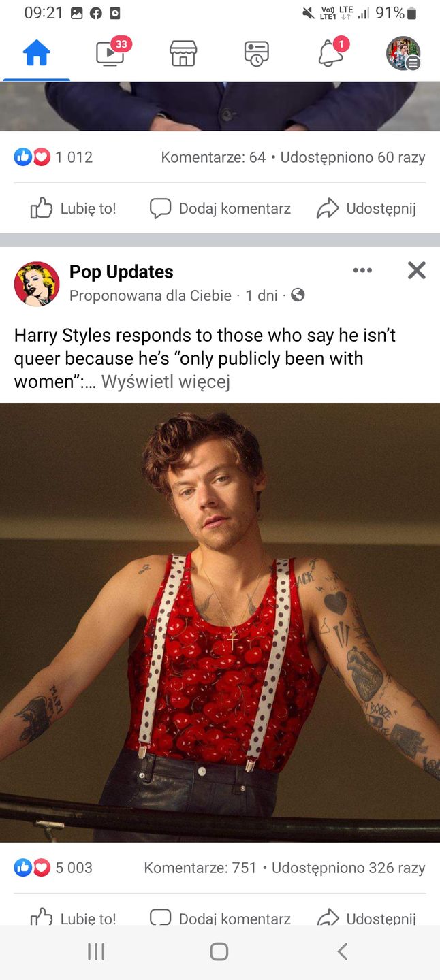
Task: Open Komentarze: 751 comments list
Action: tap(200, 868)
